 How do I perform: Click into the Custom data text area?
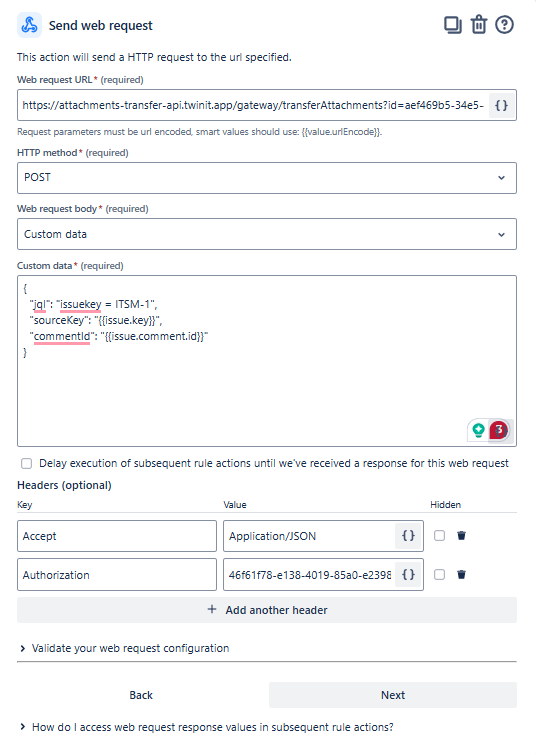coord(267,361)
